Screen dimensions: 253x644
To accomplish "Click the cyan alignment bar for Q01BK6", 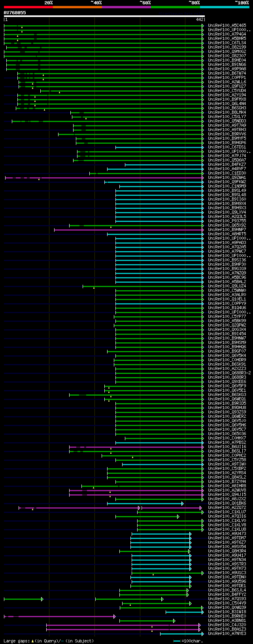I will click(145, 503).
